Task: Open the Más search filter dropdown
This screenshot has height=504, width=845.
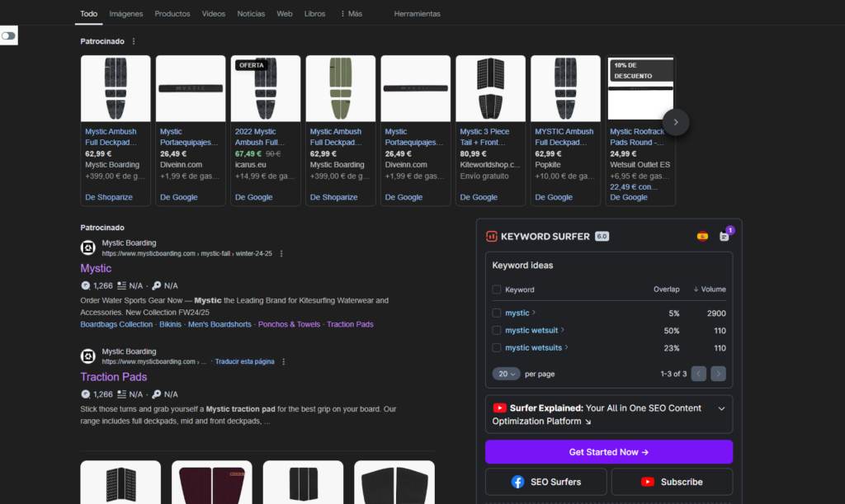Action: click(x=351, y=14)
